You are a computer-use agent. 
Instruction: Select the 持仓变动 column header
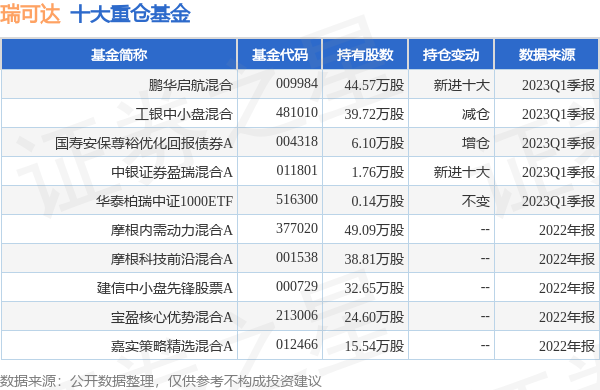[x=451, y=55]
